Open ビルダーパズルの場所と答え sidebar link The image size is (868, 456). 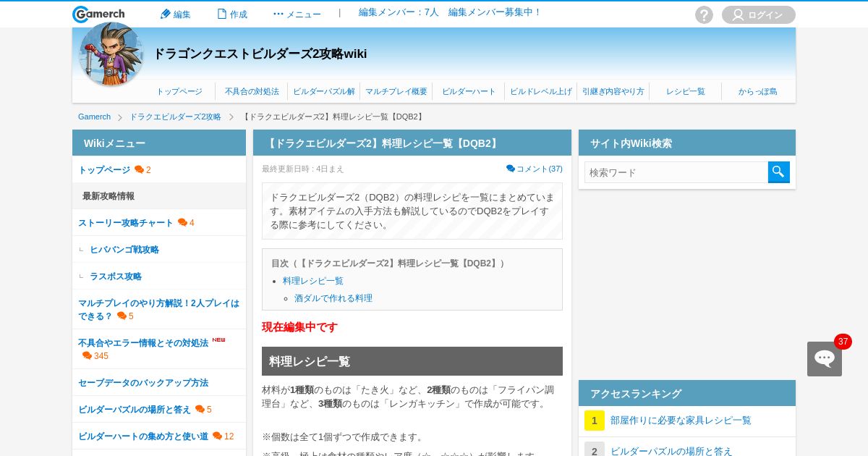click(x=135, y=410)
